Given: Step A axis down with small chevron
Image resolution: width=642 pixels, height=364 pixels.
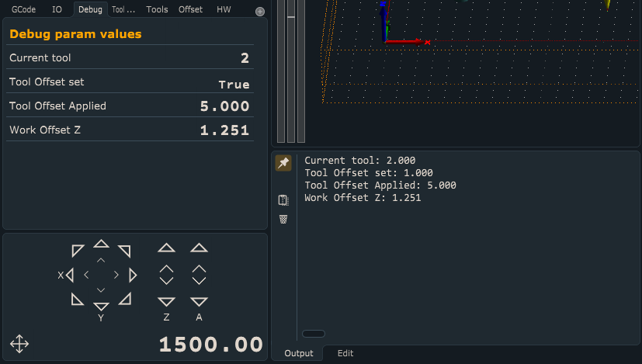Looking at the screenshot, I should click(200, 280).
